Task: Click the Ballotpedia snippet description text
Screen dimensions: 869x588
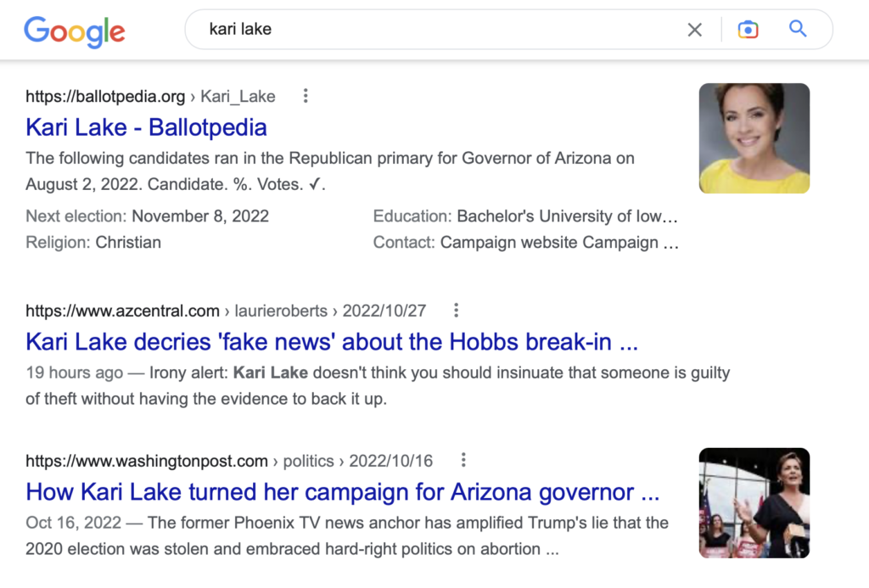Action: 330,171
